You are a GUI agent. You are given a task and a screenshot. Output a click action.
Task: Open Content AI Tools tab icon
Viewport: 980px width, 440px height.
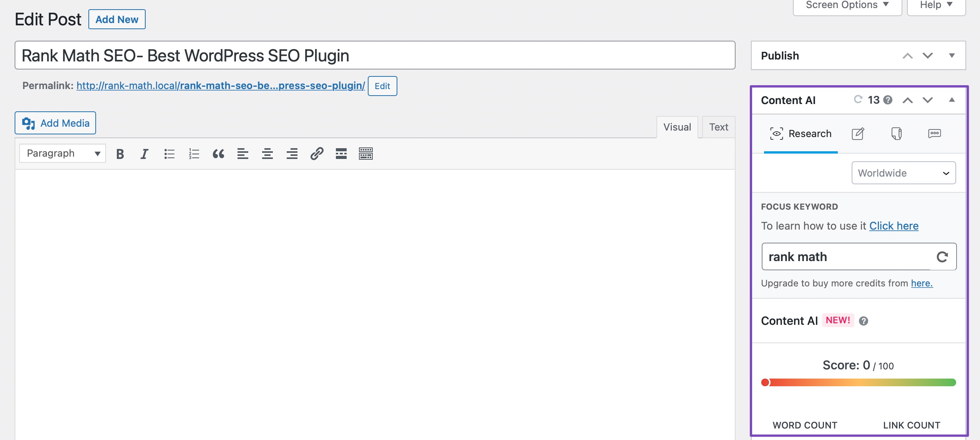tap(896, 134)
